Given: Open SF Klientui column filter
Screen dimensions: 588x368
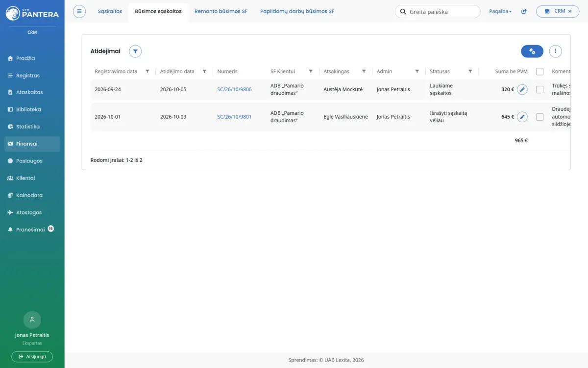Looking at the screenshot, I should 311,71.
